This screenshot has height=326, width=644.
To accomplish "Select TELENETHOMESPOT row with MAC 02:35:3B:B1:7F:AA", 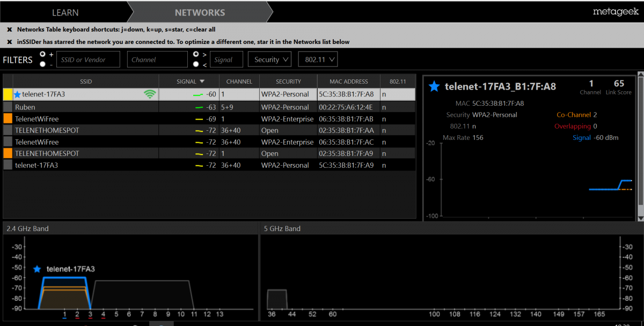I will coord(209,130).
